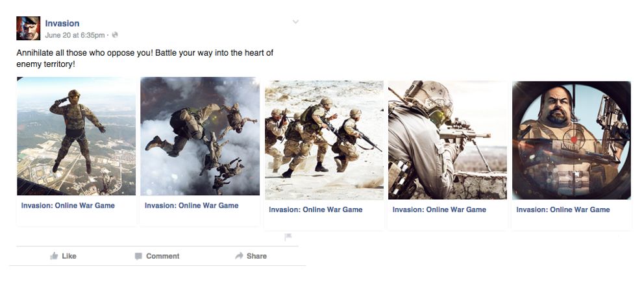Image resolution: width=644 pixels, height=299 pixels.
Task: Open the scope crosshair target image
Action: coord(571,140)
